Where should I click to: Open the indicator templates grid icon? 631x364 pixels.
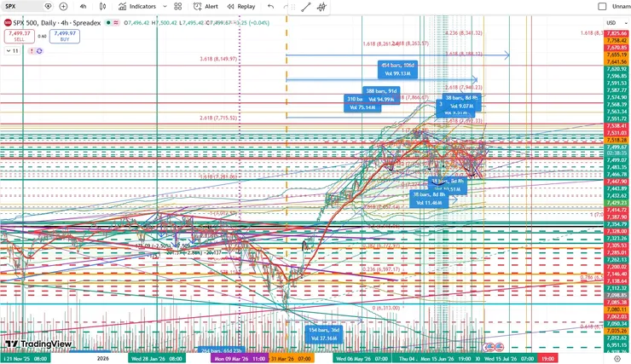(x=178, y=6)
